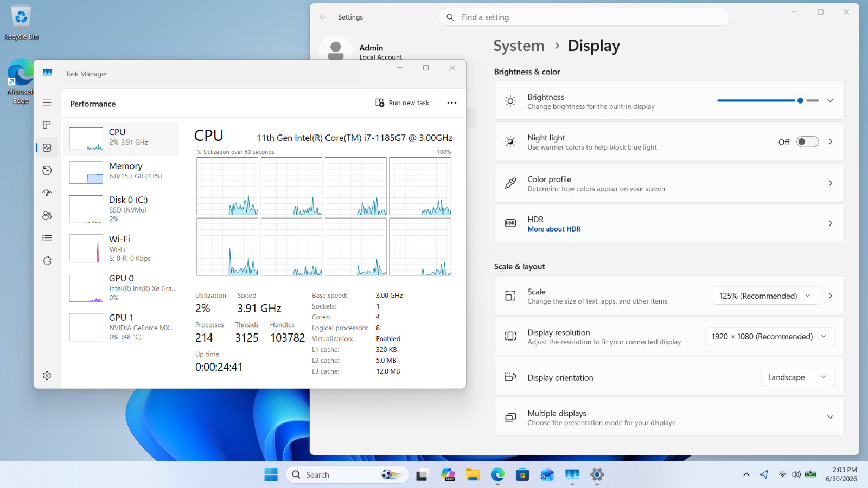This screenshot has width=868, height=488.
Task: Click the System breadcrumb link
Action: click(x=519, y=46)
